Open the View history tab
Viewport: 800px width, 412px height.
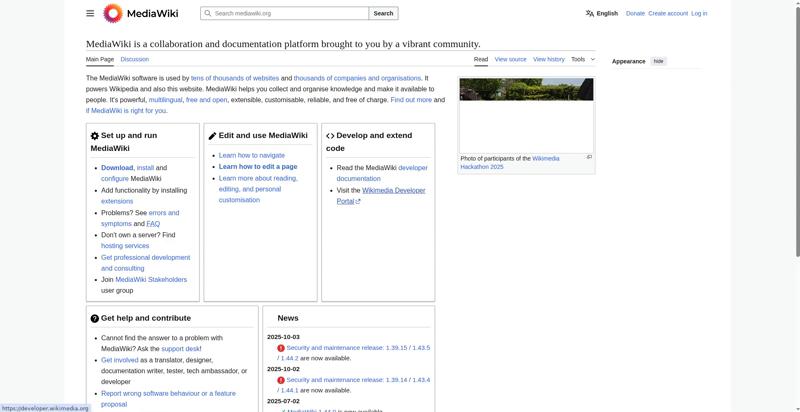pos(549,59)
